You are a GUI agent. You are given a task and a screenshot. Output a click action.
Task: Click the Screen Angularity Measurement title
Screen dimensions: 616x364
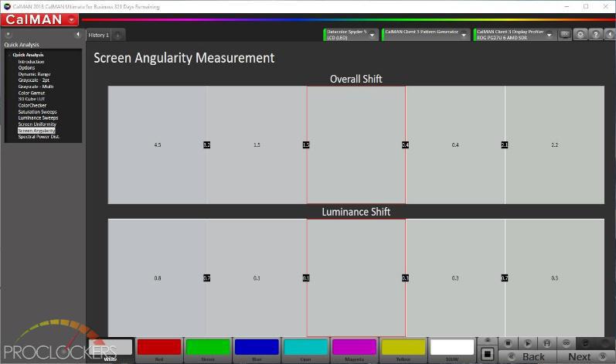click(184, 58)
